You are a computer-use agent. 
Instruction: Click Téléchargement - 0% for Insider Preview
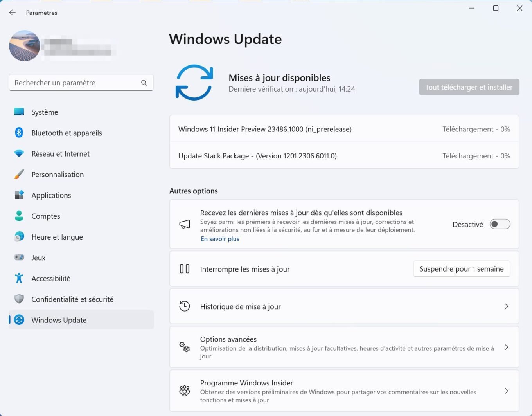point(476,129)
